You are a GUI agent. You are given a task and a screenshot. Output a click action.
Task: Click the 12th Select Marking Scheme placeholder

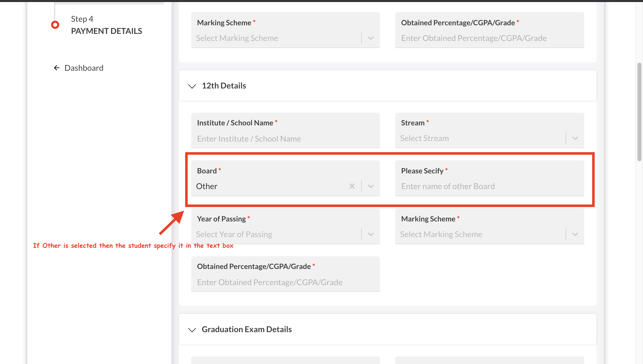point(441,234)
